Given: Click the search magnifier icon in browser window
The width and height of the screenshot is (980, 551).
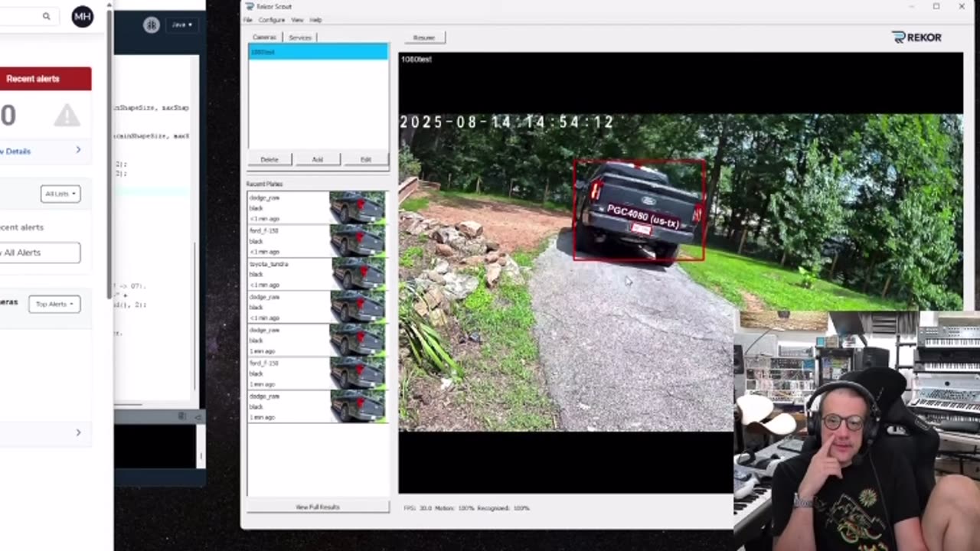Looking at the screenshot, I should pos(46,16).
